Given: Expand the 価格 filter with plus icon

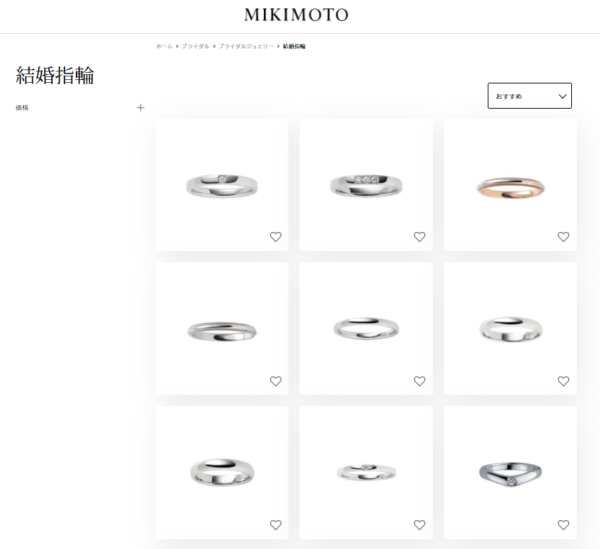Looking at the screenshot, I should point(140,108).
